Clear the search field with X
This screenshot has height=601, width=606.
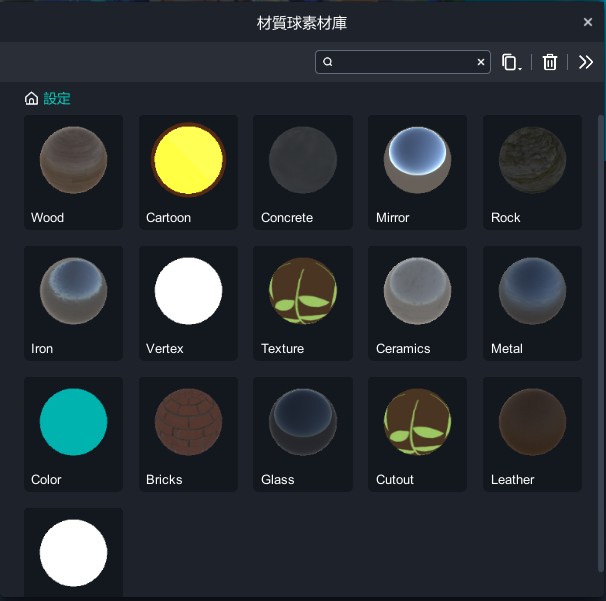(480, 62)
